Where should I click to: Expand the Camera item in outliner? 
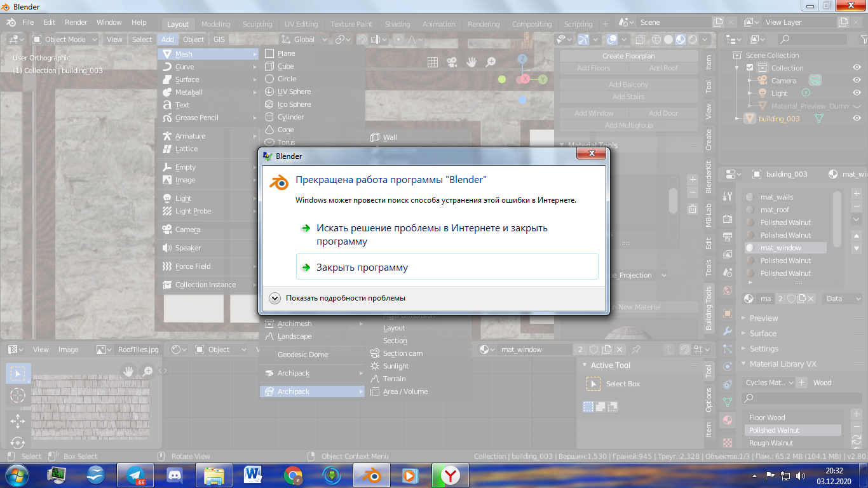749,81
